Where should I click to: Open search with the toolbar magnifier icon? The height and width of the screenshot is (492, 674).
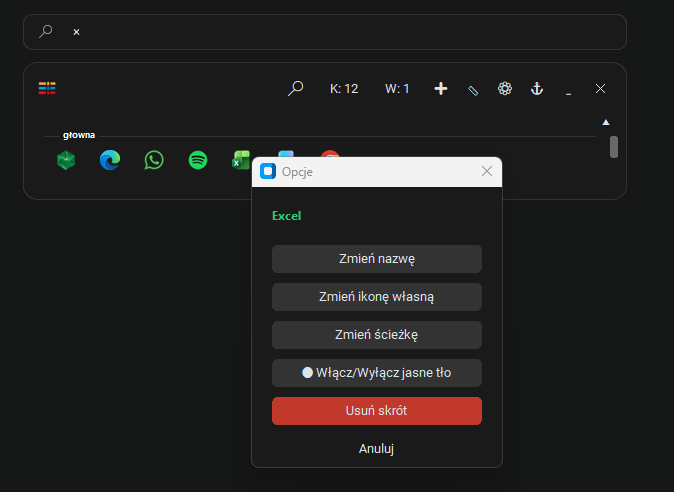(x=295, y=89)
